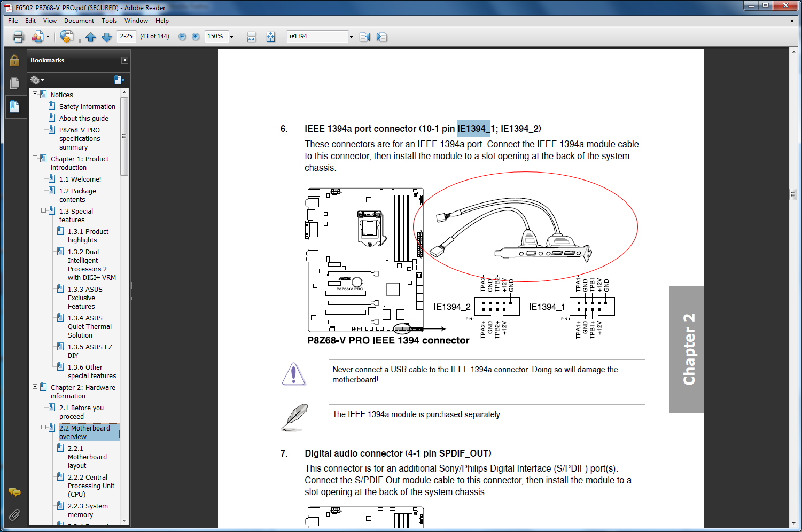Click the document vertical scrollbar thumb

[793, 194]
